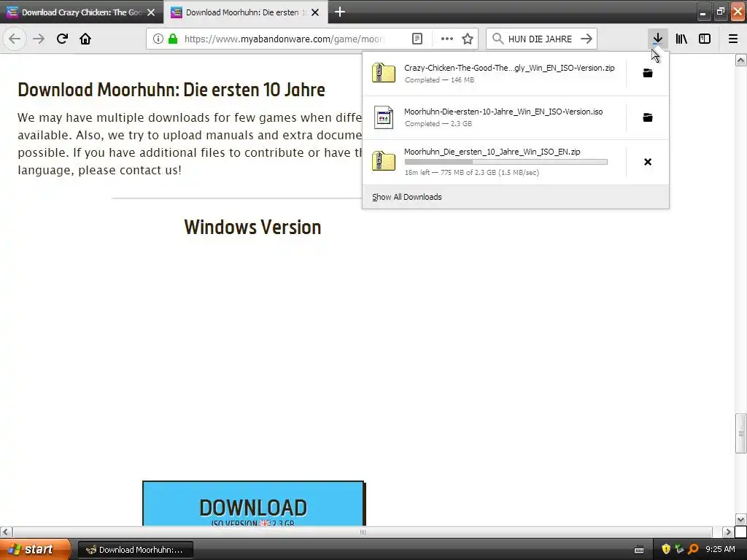Viewport: 747px width, 560px height.
Task: Click the in-progress Moorhuhn zip file icon
Action: pos(384,160)
